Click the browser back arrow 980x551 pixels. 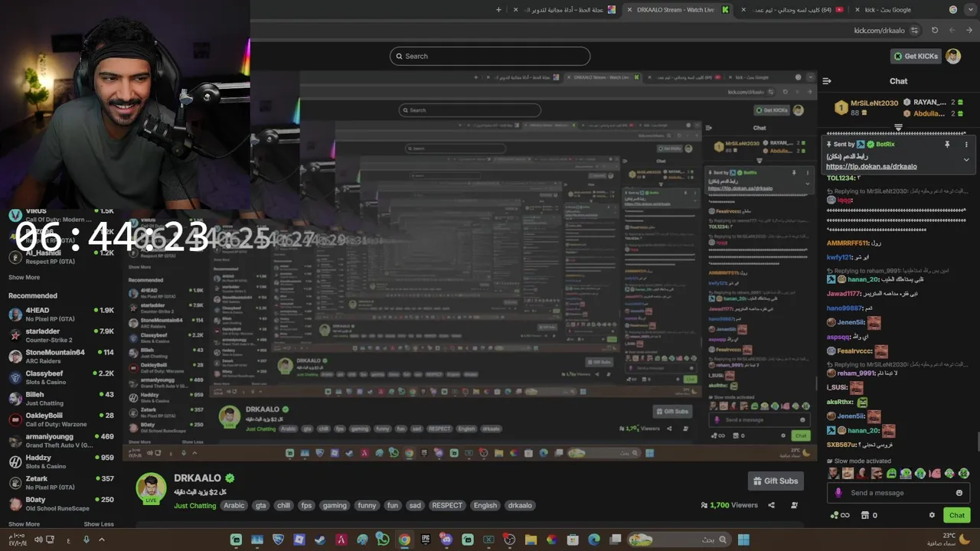[969, 31]
